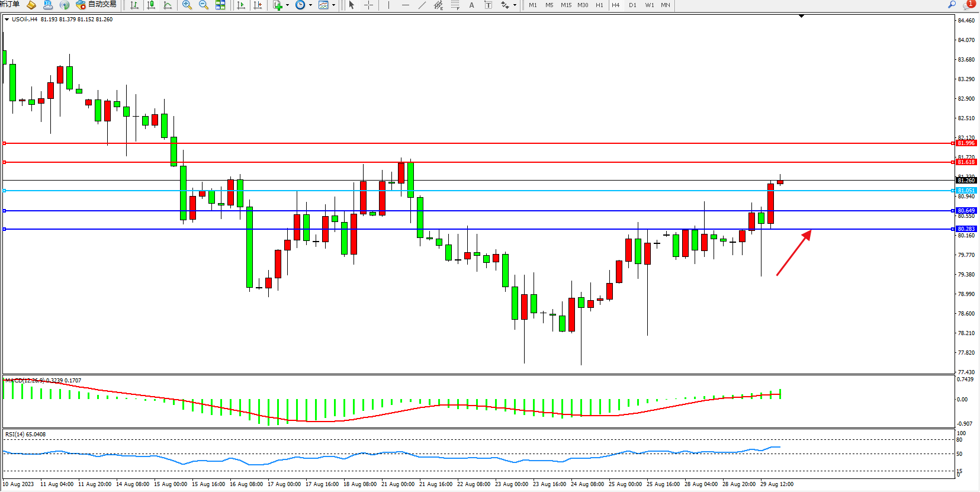
Task: Pick the Fibonacci retracement tool
Action: (455, 5)
